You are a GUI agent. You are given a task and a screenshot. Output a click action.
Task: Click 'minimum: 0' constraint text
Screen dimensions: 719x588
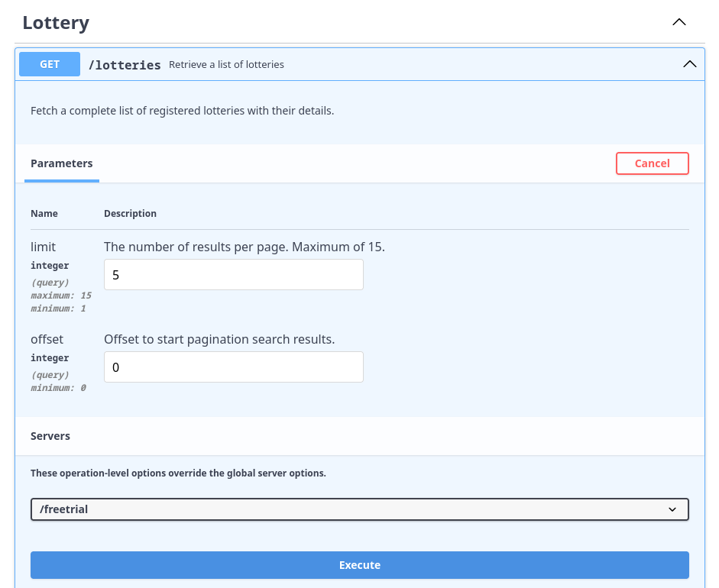click(x=58, y=388)
